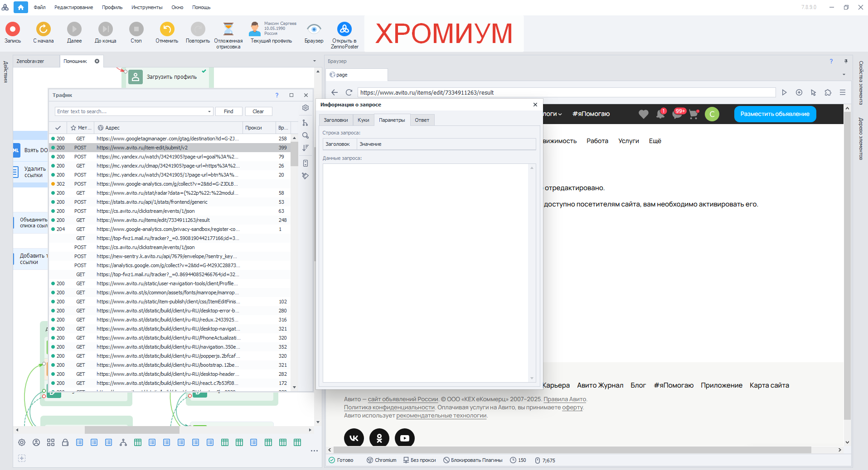Image resolution: width=868 pixels, height=470 pixels.
Task: Open the Политика конфиденциальности link
Action: (389, 408)
